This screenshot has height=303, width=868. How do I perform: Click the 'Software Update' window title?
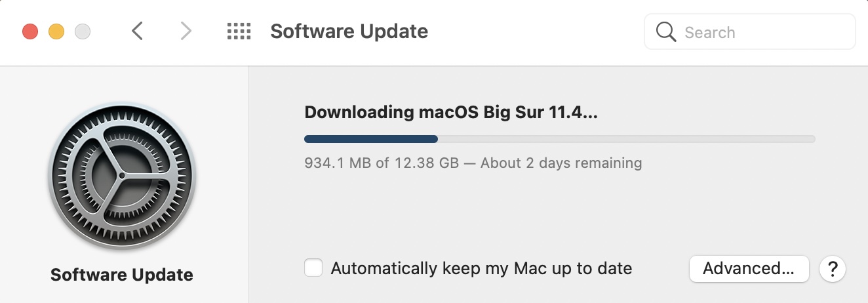pyautogui.click(x=349, y=31)
